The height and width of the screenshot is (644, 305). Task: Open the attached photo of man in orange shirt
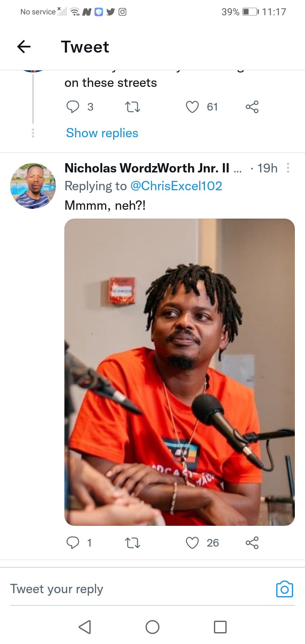pos(179,372)
